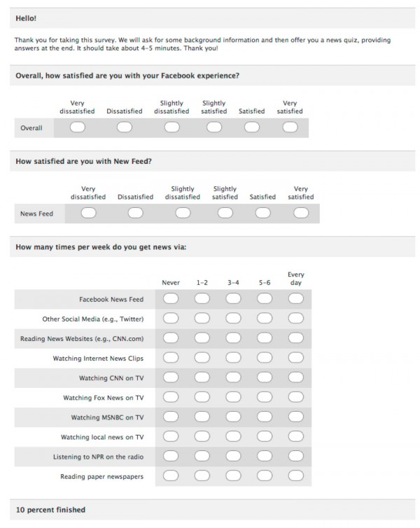
Task: Choose '1-2' for Watching local news on TV
Action: click(202, 437)
